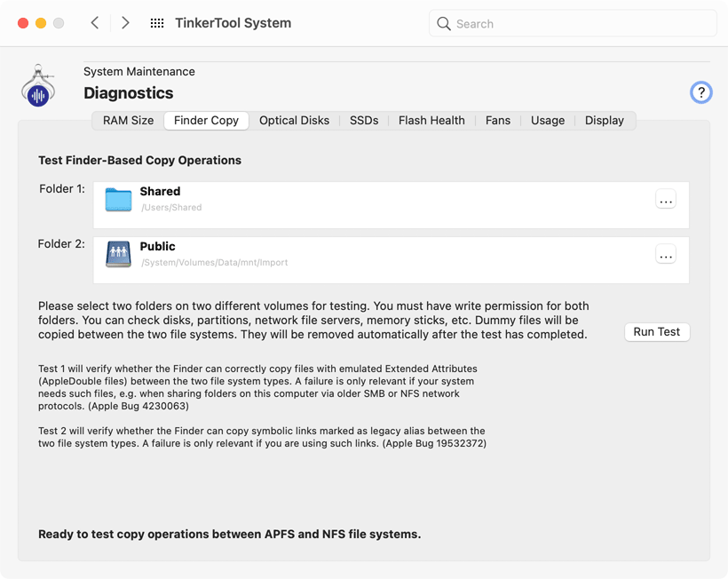Open the show-all grid icon
Image resolution: width=728 pixels, height=579 pixels.
pyautogui.click(x=157, y=23)
